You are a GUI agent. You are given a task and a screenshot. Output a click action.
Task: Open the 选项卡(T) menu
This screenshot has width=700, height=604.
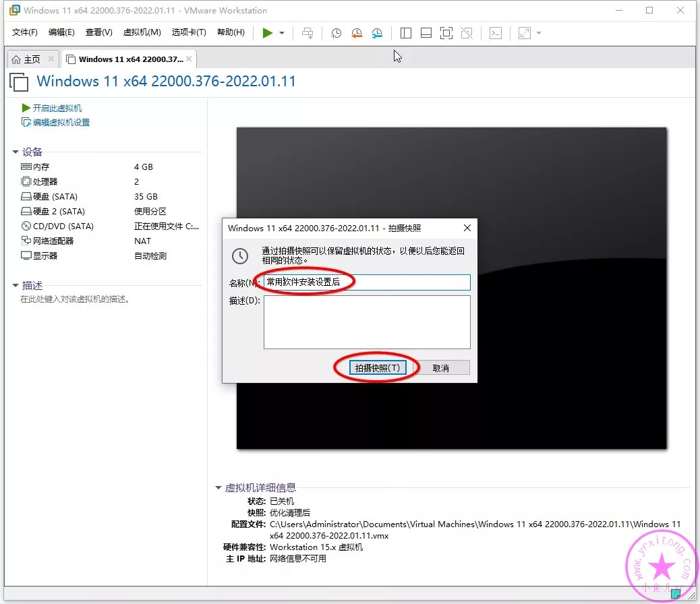tap(189, 32)
